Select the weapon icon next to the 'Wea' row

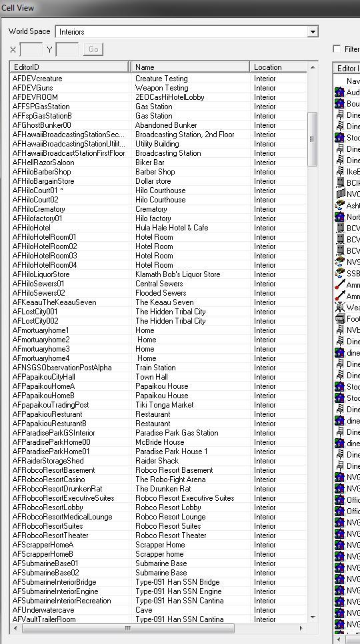point(339,307)
